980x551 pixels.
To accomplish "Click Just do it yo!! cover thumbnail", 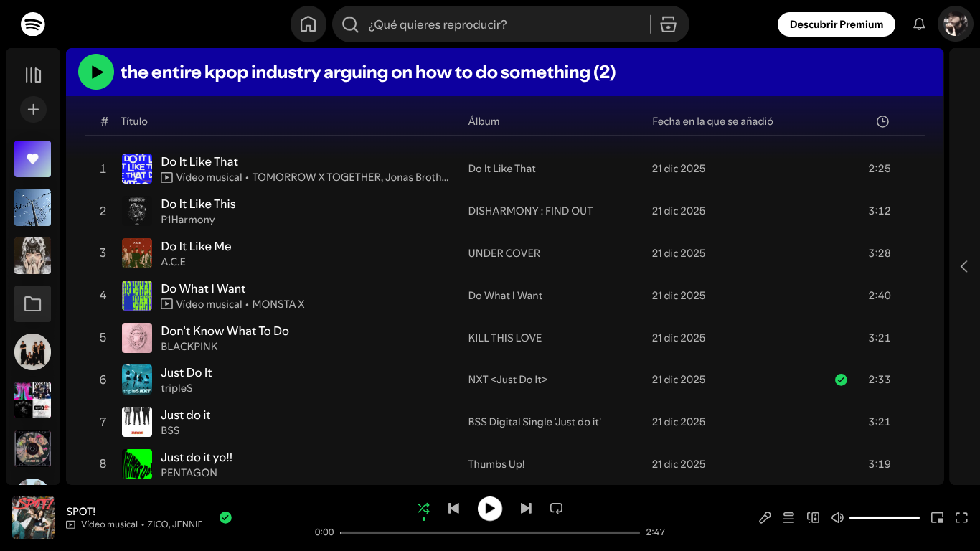I will 137,464.
